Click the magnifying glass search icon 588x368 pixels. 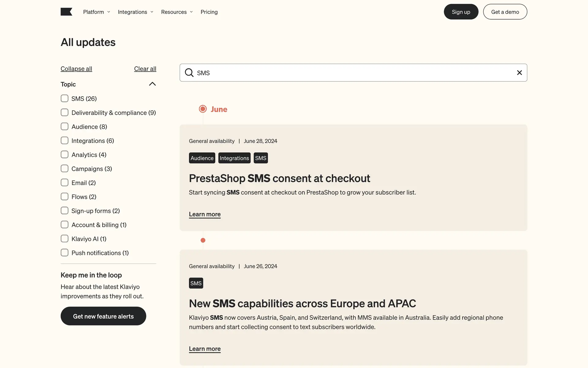pos(189,73)
